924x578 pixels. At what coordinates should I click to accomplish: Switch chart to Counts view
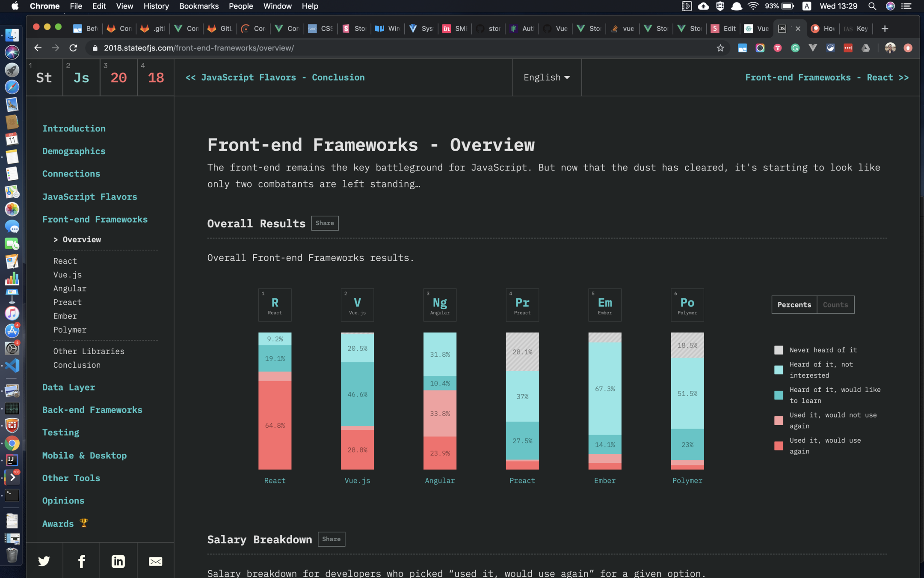tap(835, 305)
